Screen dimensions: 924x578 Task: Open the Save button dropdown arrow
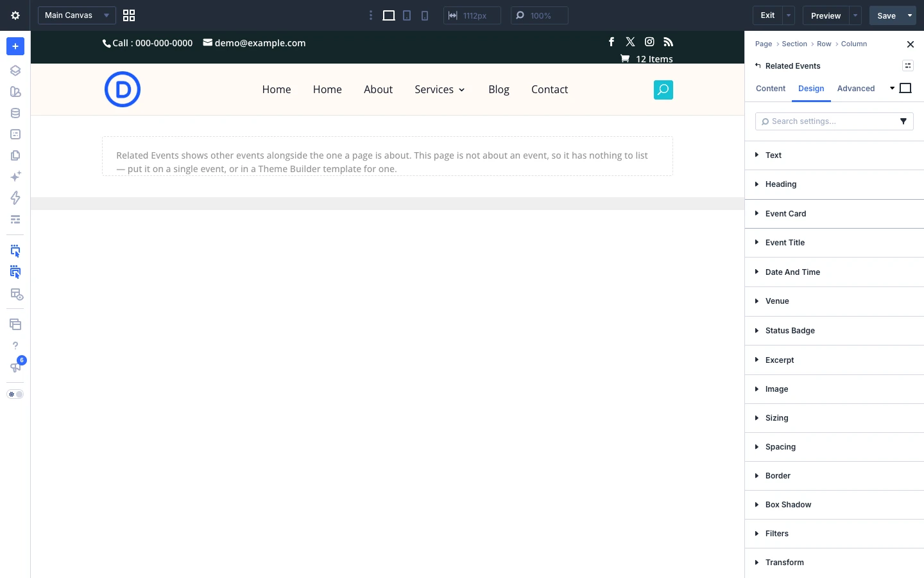(x=910, y=15)
